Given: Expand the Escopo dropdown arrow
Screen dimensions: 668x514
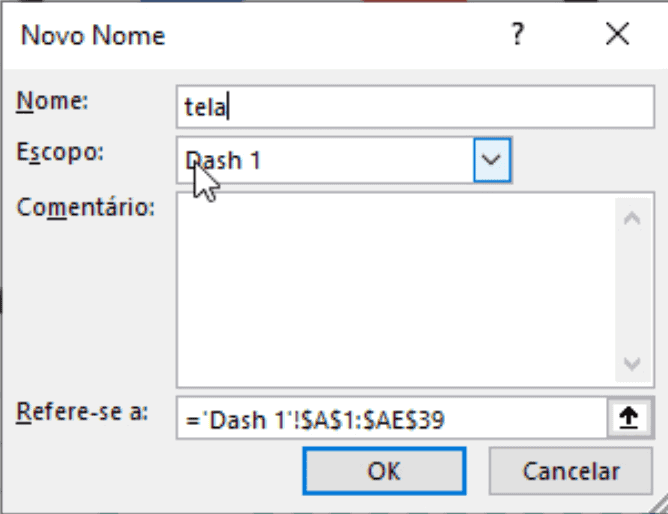Looking at the screenshot, I should click(x=491, y=160).
